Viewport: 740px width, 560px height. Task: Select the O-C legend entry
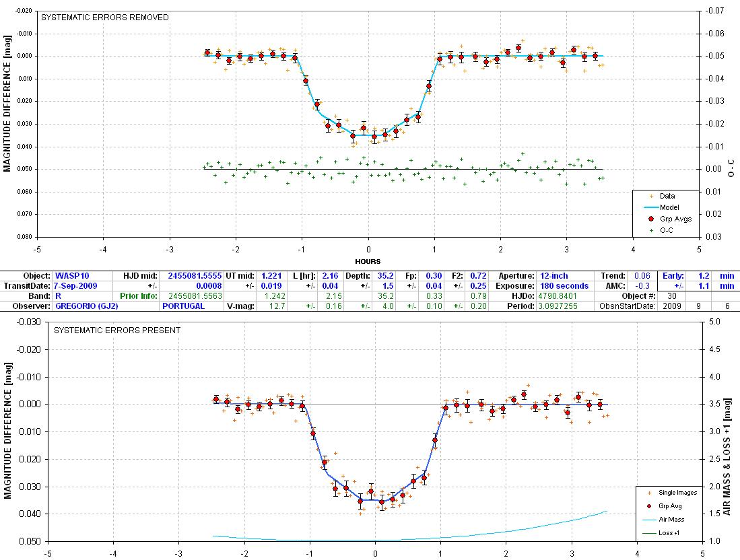pyautogui.click(x=661, y=230)
